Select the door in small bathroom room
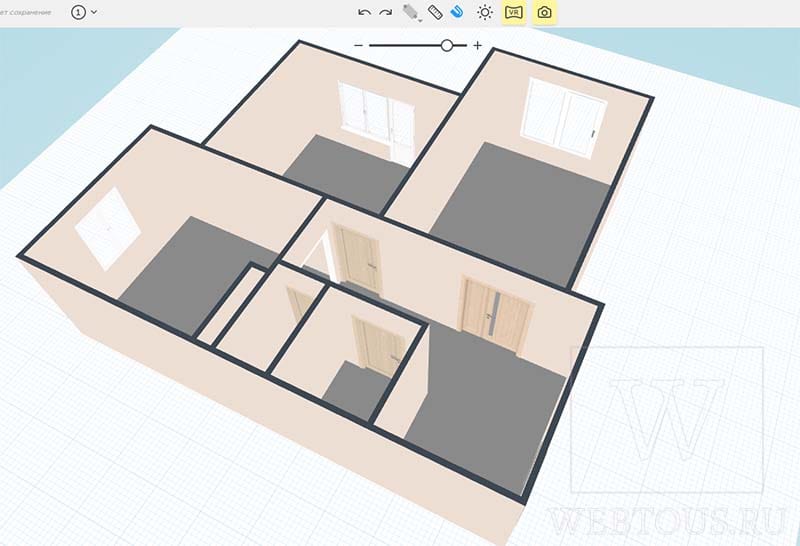Image resolution: width=800 pixels, height=546 pixels. tap(378, 345)
